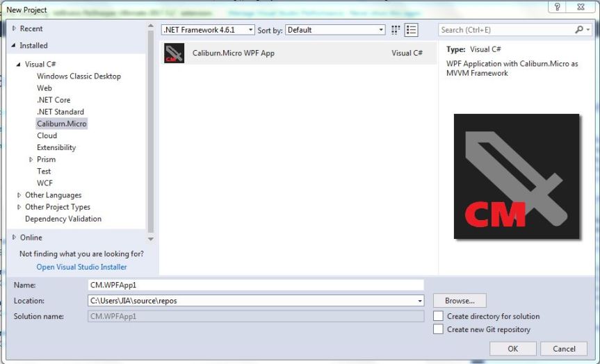Click the help question mark button
This screenshot has height=364, width=600.
click(x=556, y=6)
